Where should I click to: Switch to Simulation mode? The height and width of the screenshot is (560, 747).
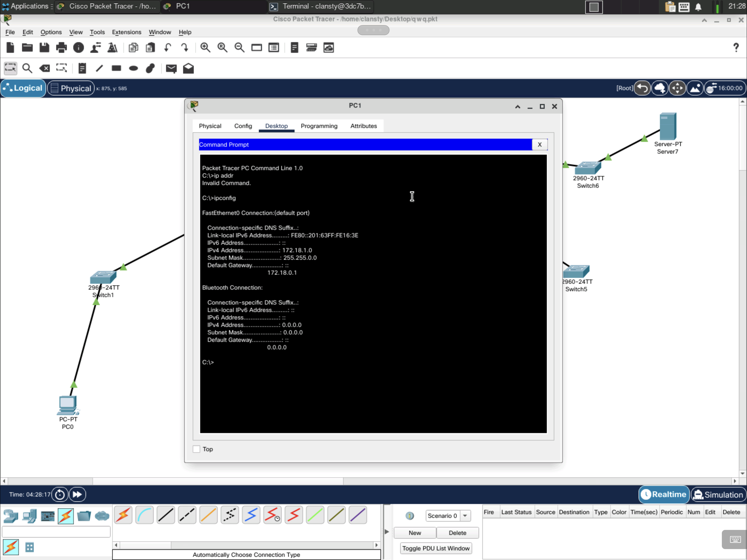718,494
